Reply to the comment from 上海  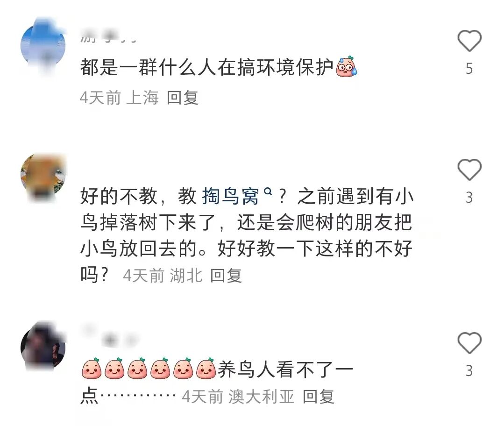182,98
